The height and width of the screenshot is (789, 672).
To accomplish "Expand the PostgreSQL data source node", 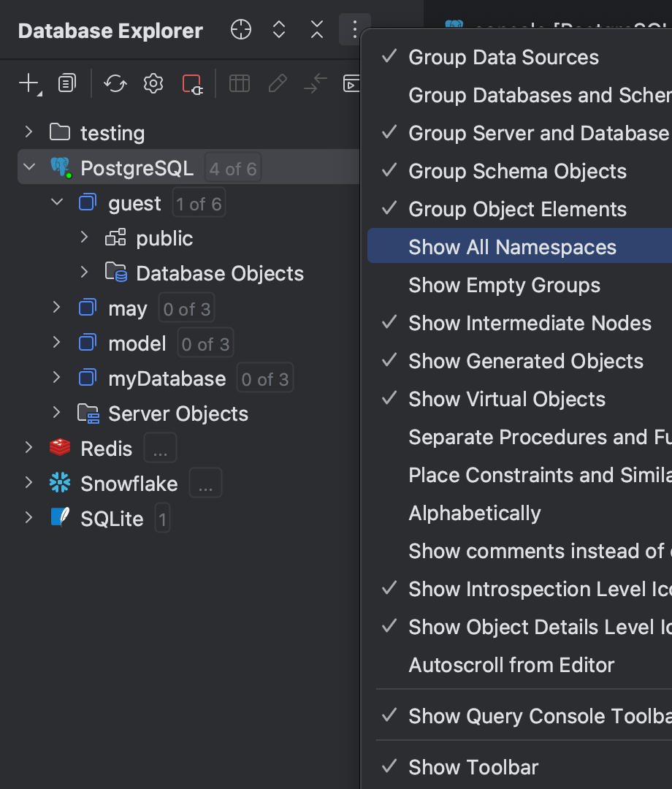I will click(28, 167).
